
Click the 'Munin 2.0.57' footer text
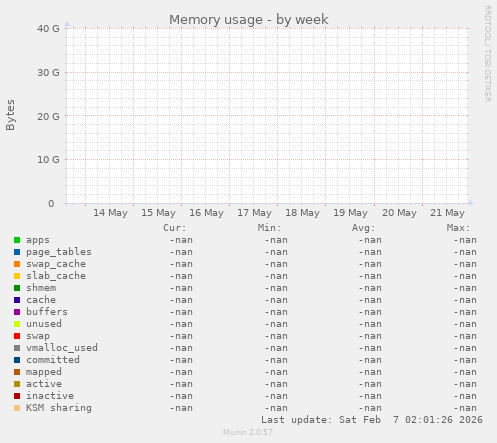(x=248, y=432)
